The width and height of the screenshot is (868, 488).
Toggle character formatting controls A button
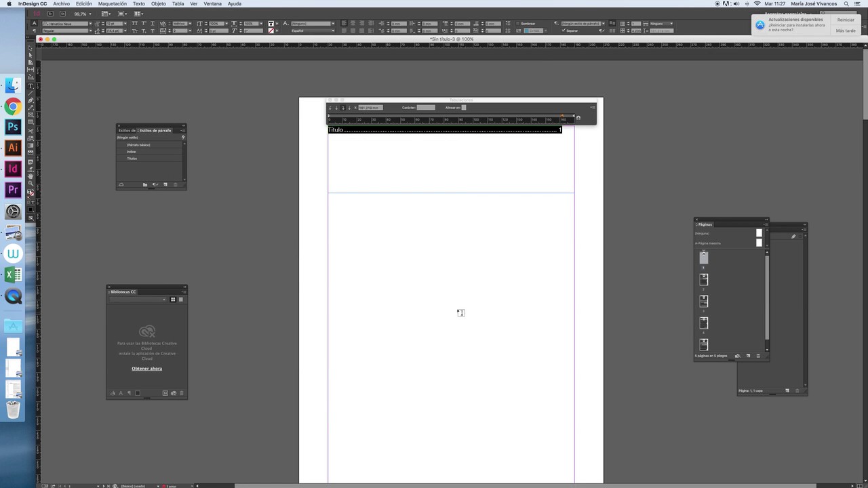coord(35,23)
